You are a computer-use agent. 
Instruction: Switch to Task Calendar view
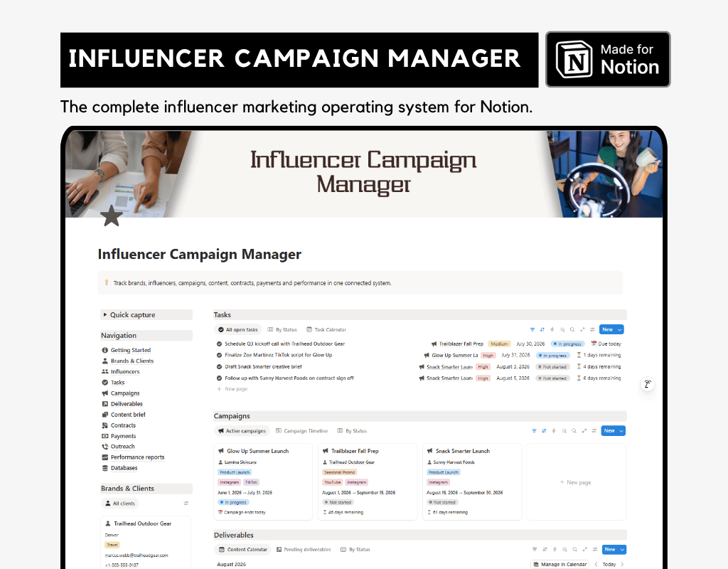click(x=326, y=330)
